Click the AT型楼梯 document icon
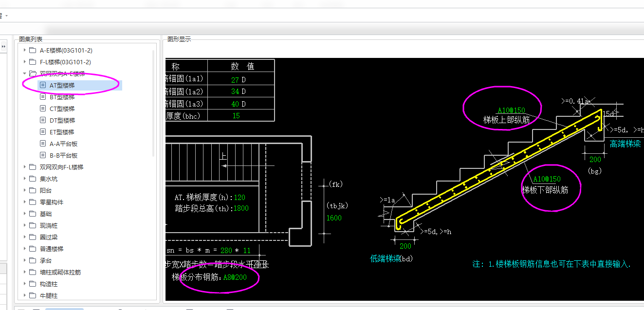This screenshot has width=644, height=310. [x=43, y=85]
